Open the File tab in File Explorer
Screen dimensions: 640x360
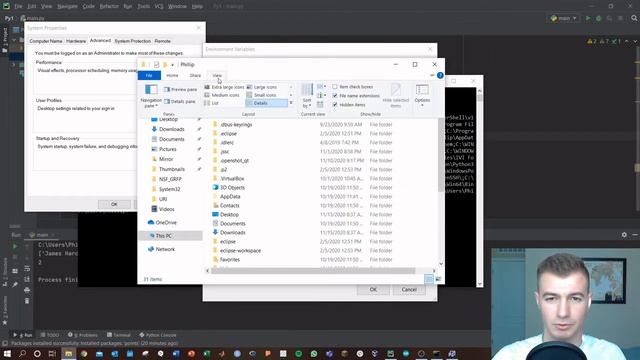149,76
